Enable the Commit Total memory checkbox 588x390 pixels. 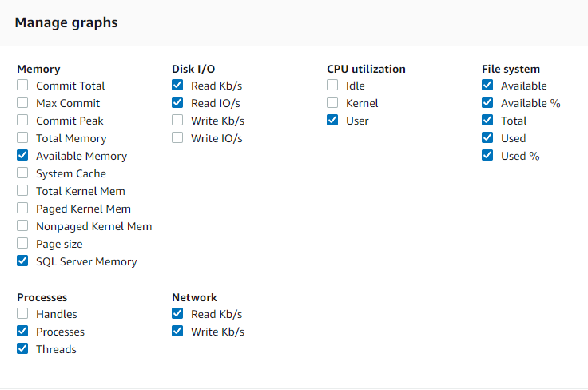23,86
